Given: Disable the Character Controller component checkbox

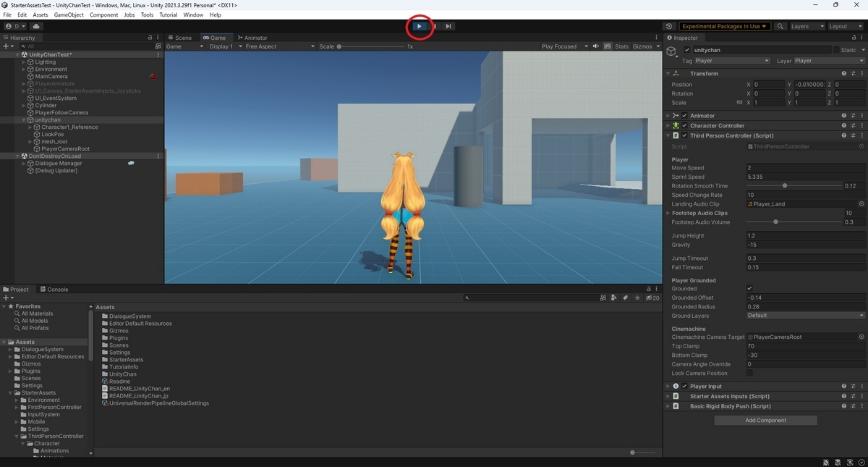Looking at the screenshot, I should 685,125.
